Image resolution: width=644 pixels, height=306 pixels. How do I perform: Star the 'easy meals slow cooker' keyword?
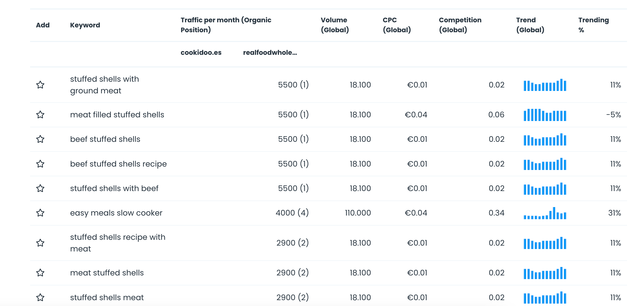click(40, 213)
